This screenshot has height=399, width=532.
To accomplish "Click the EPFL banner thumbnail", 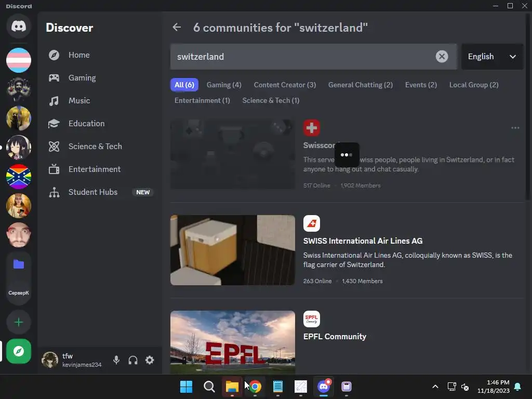I will click(x=233, y=342).
